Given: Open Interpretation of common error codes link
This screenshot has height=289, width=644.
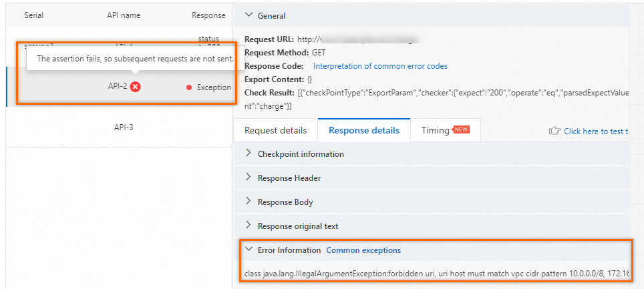Looking at the screenshot, I should [x=380, y=66].
